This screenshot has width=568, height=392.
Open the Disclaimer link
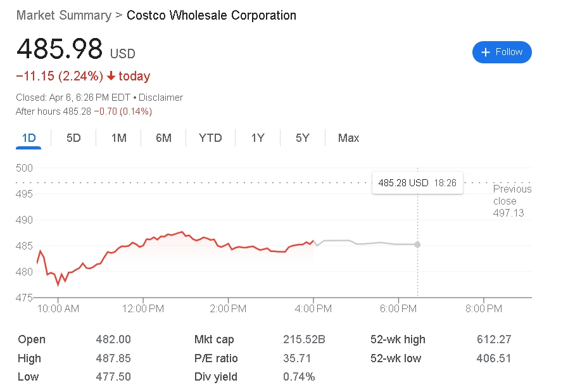tap(161, 98)
